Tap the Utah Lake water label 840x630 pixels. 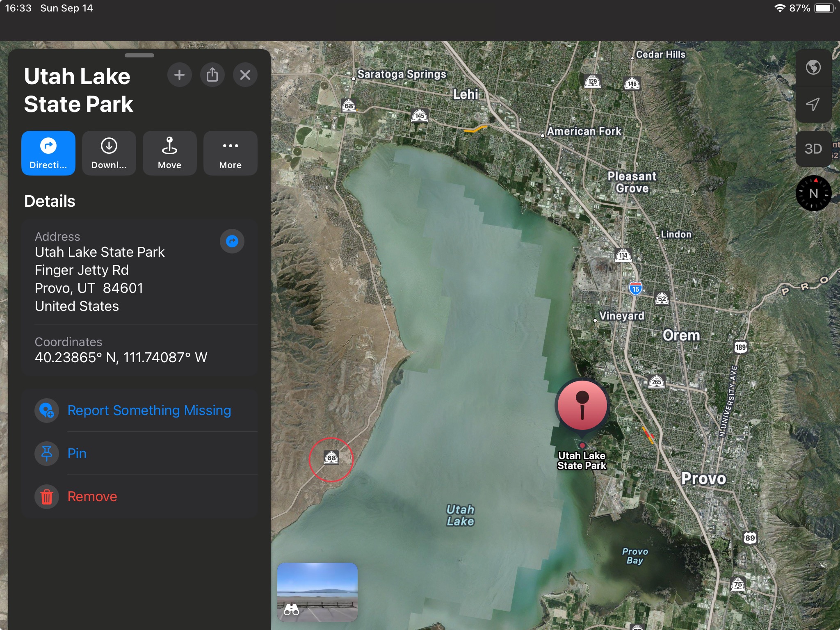(x=460, y=515)
